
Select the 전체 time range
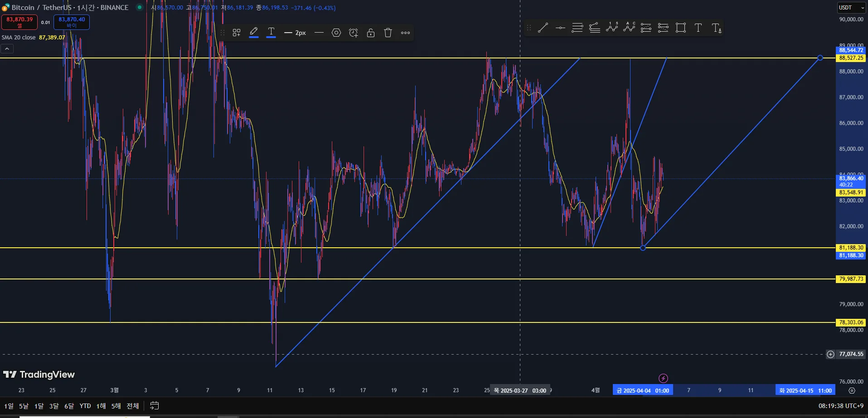(133, 406)
